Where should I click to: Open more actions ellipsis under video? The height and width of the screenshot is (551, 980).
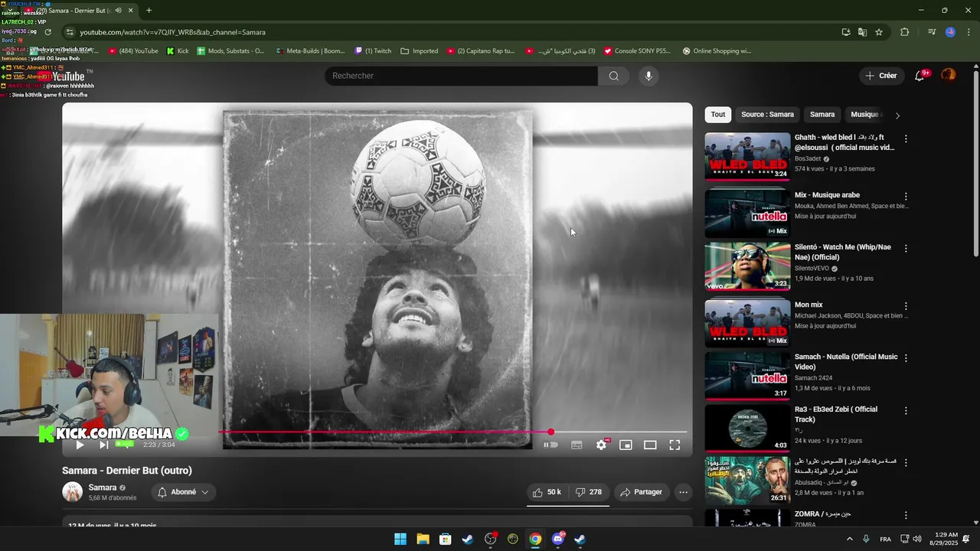point(683,492)
